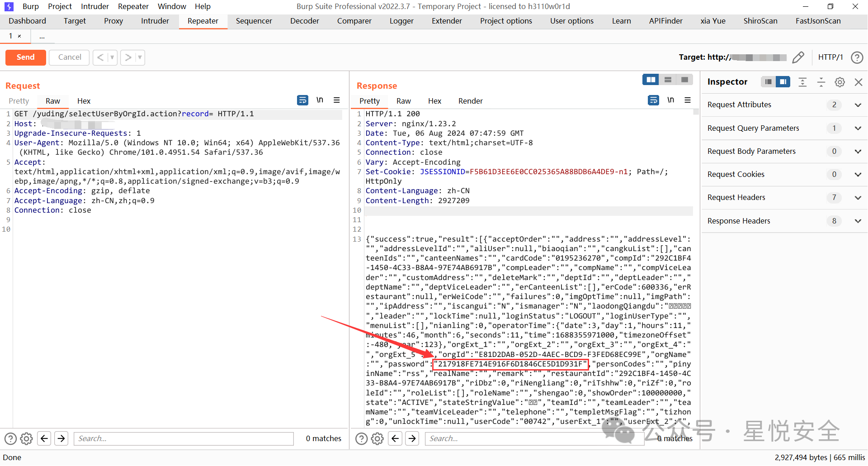Switch Response view to Hex tab

pos(434,101)
